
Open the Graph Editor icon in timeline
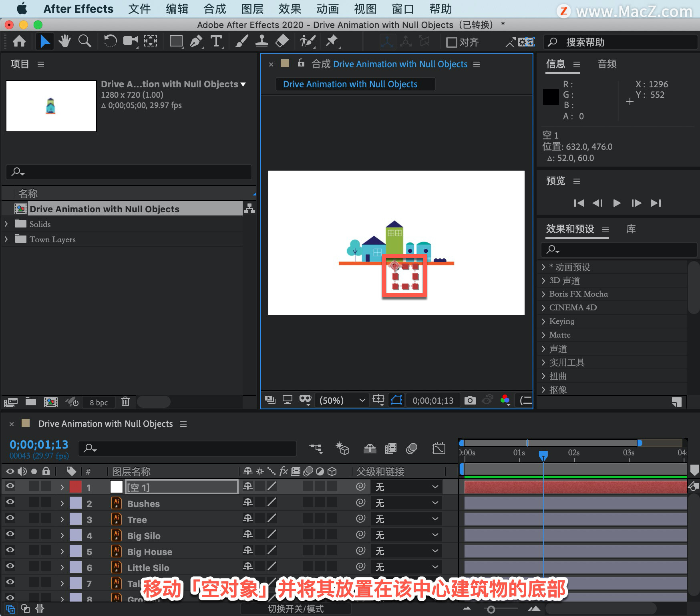tap(439, 449)
